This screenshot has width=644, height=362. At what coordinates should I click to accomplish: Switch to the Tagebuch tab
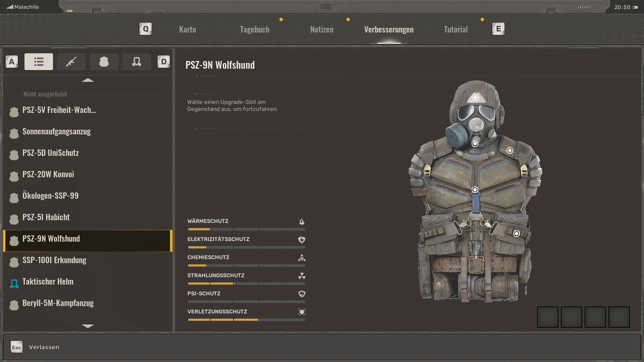pos(255,30)
